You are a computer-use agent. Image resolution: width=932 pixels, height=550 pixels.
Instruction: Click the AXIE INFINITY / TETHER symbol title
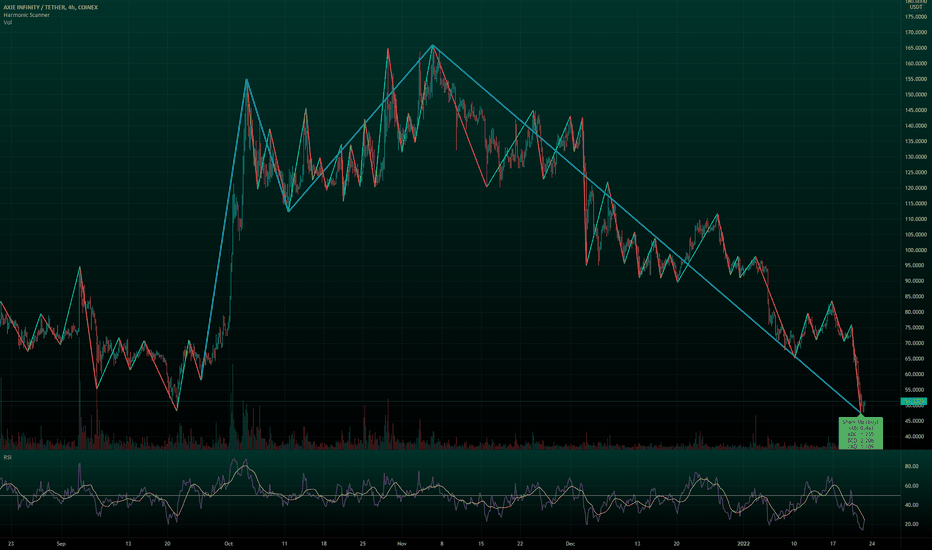pyautogui.click(x=50, y=7)
